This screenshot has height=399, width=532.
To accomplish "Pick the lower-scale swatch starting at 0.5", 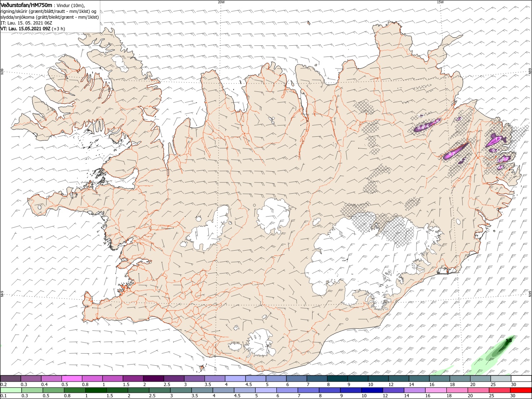I will (53, 390).
